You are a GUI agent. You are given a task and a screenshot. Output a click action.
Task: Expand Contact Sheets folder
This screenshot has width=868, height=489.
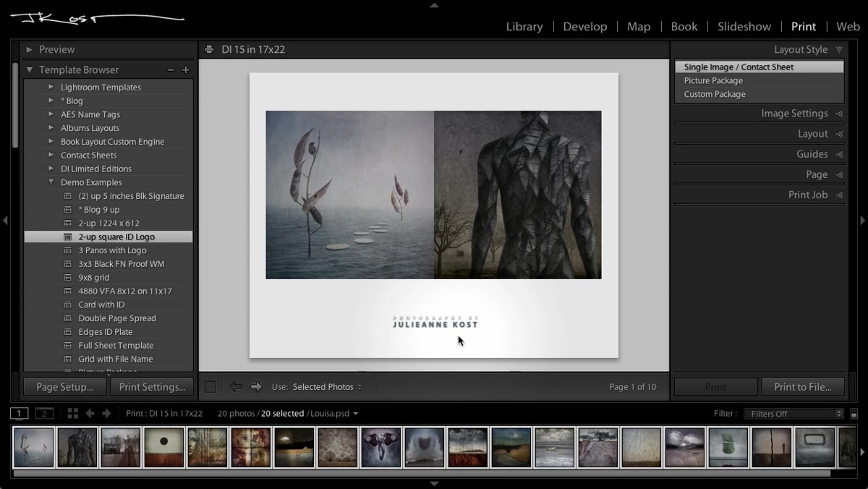click(x=51, y=156)
